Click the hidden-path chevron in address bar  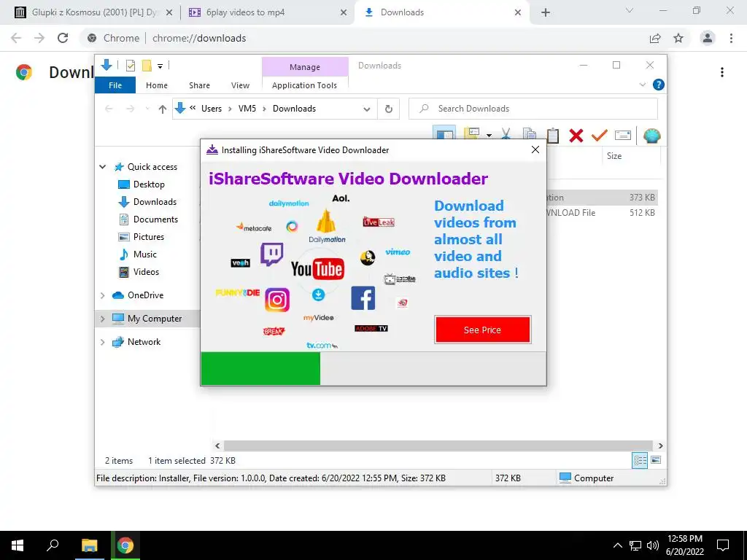pos(193,108)
